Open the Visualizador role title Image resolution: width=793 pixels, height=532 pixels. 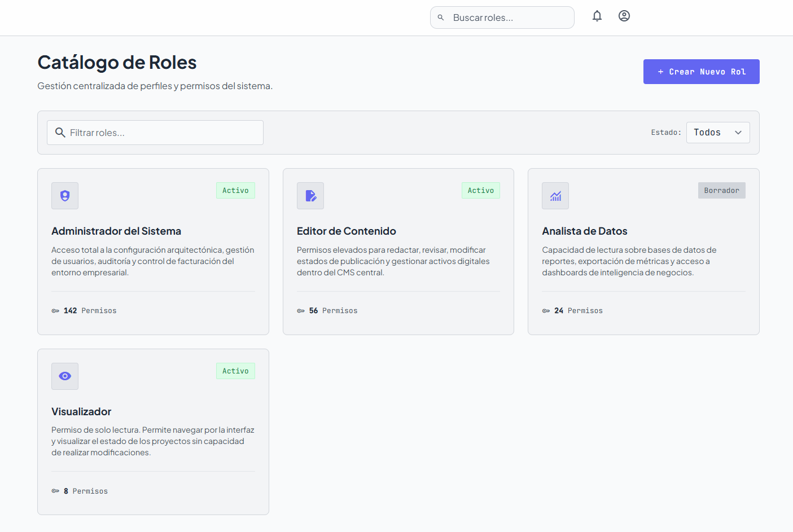pyautogui.click(x=81, y=411)
